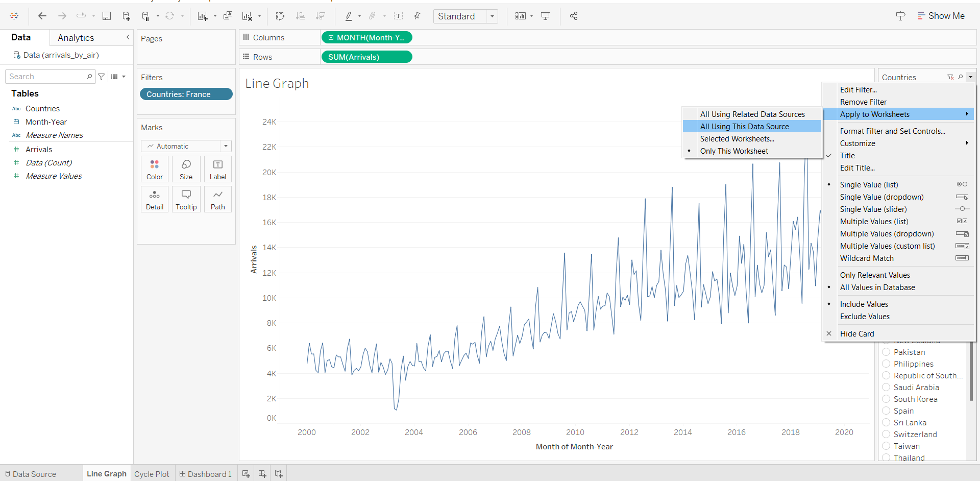Click the Search field in Data pane
Viewport: 980px width, 481px height.
pos(47,77)
